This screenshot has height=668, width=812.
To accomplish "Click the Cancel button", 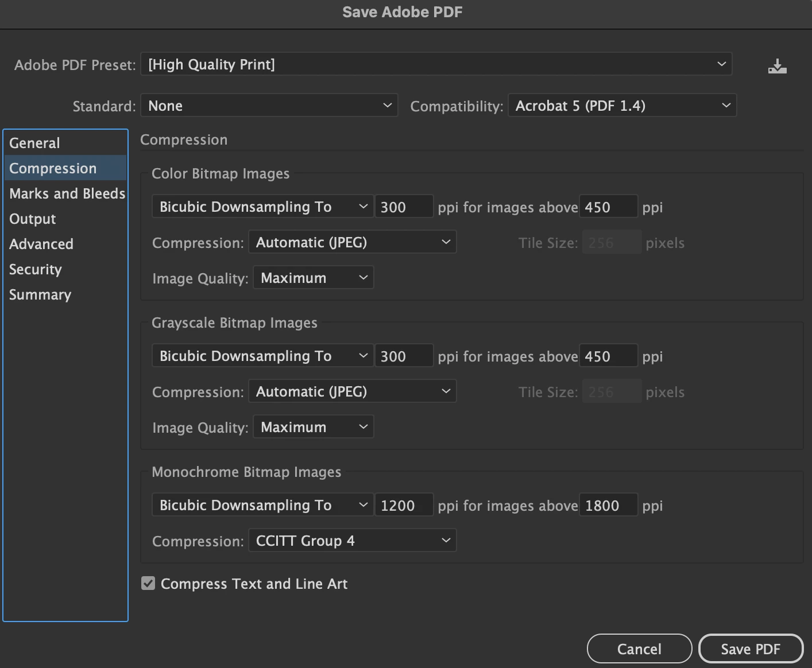I will click(x=639, y=649).
